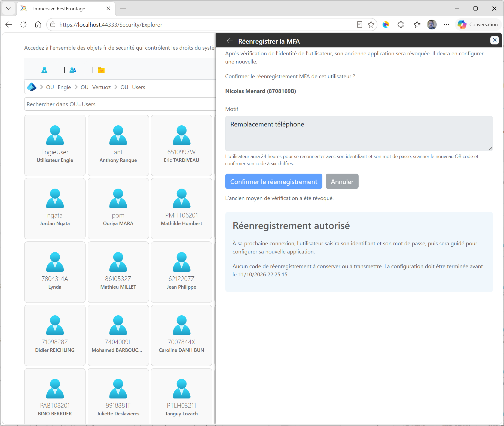
Task: Open Caroline DANH BUN user card
Action: 181,335
